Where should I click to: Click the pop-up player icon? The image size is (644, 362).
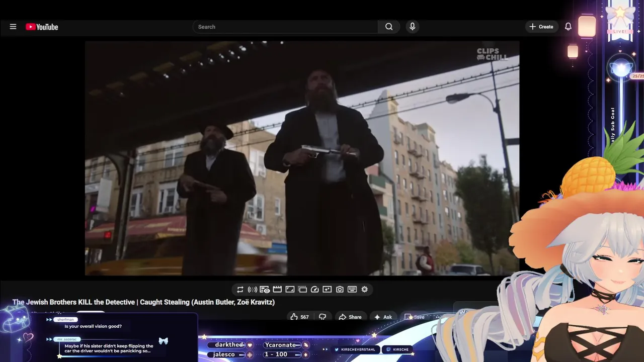pos(302,289)
